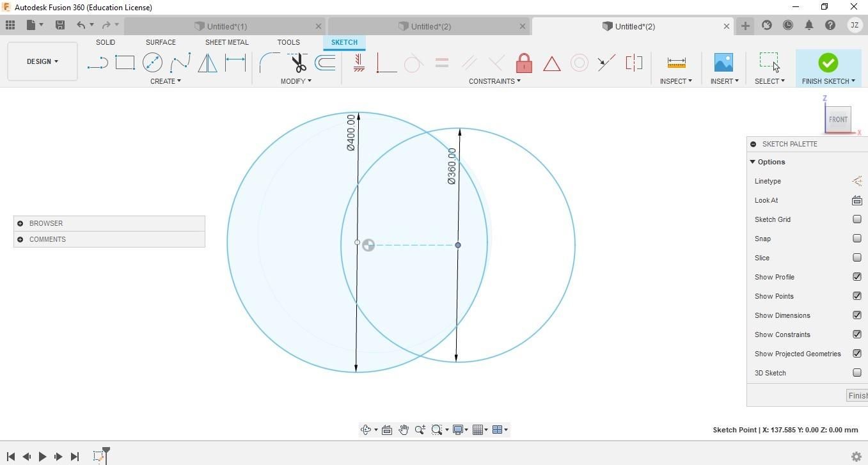Open the Notifications bell
The width and height of the screenshot is (868, 465).
tap(809, 25)
